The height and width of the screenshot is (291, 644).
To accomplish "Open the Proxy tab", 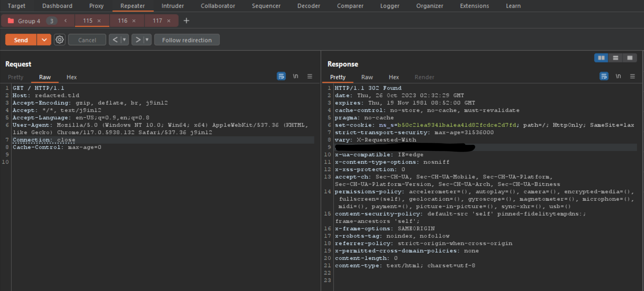I will click(96, 6).
